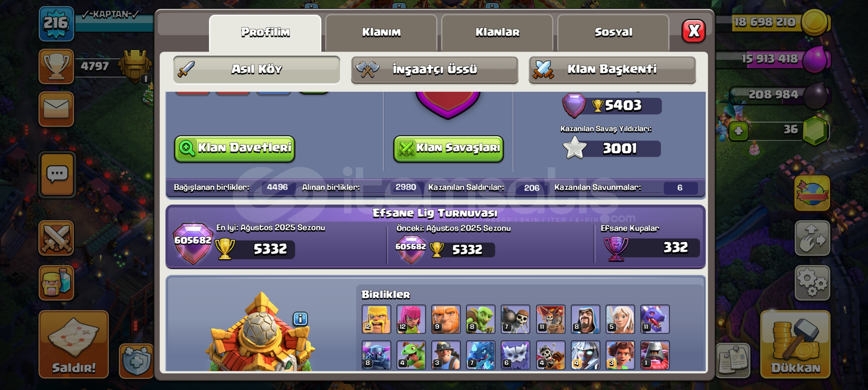
Task: Open the crossed swords war icon
Action: (x=56, y=238)
